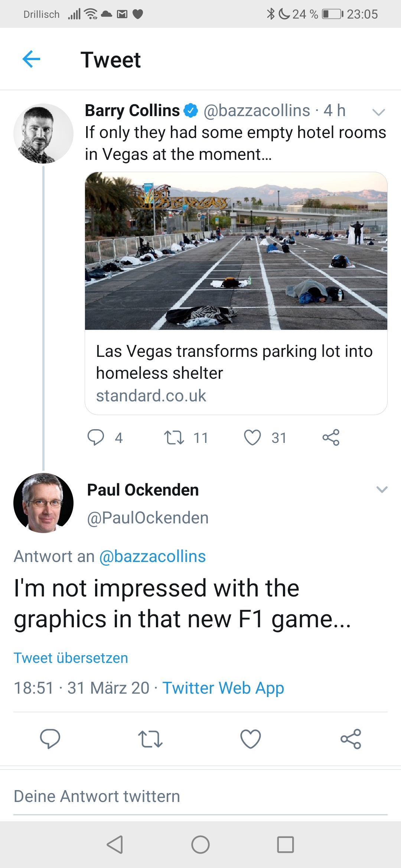Share Barry Collins' tweet
401x868 pixels.
(x=331, y=437)
